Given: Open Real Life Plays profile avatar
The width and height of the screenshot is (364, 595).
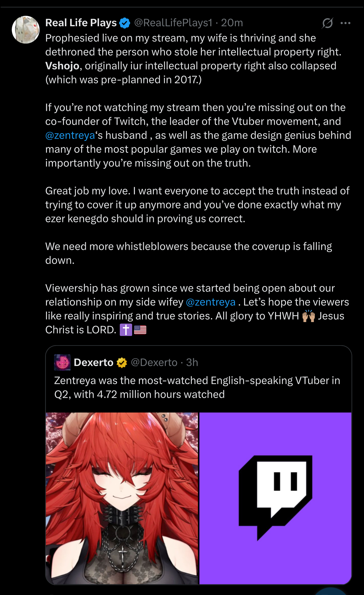Looking at the screenshot, I should pyautogui.click(x=26, y=30).
